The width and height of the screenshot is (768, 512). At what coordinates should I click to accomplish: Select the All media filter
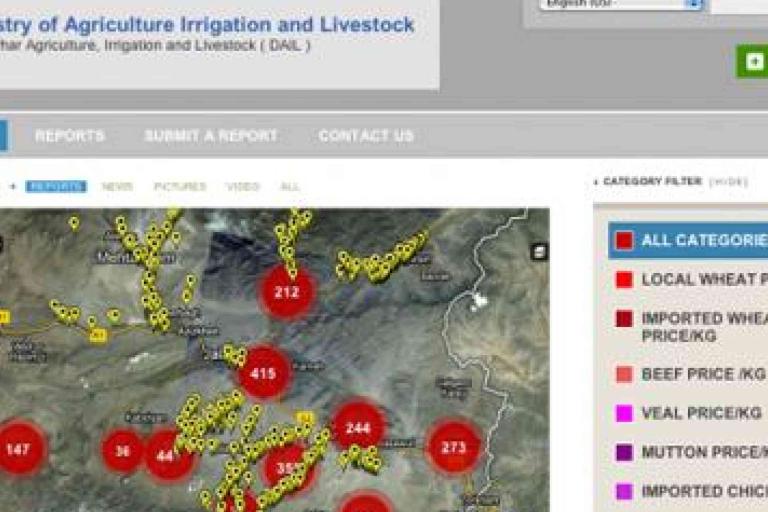point(290,187)
